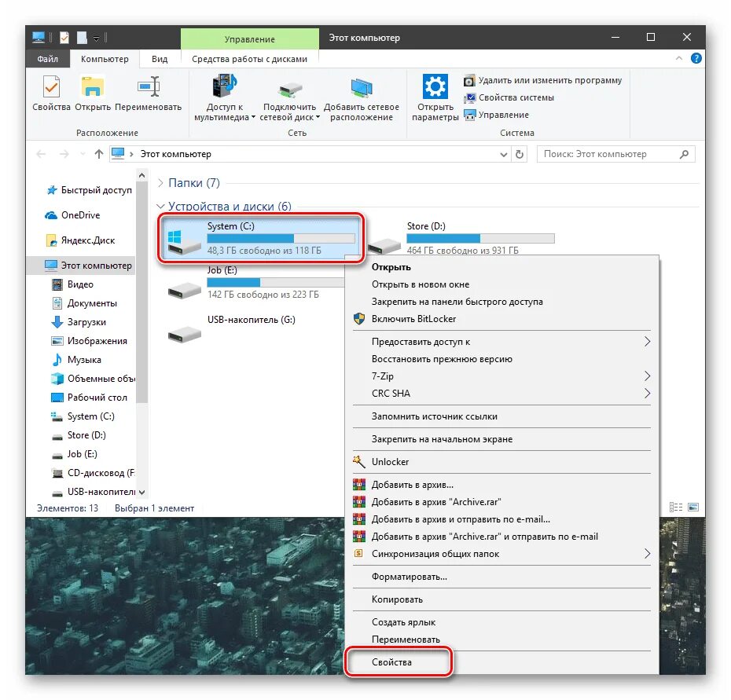Click Подключить сетевой диск icon
Screen dimensions: 731x700
(x=289, y=89)
